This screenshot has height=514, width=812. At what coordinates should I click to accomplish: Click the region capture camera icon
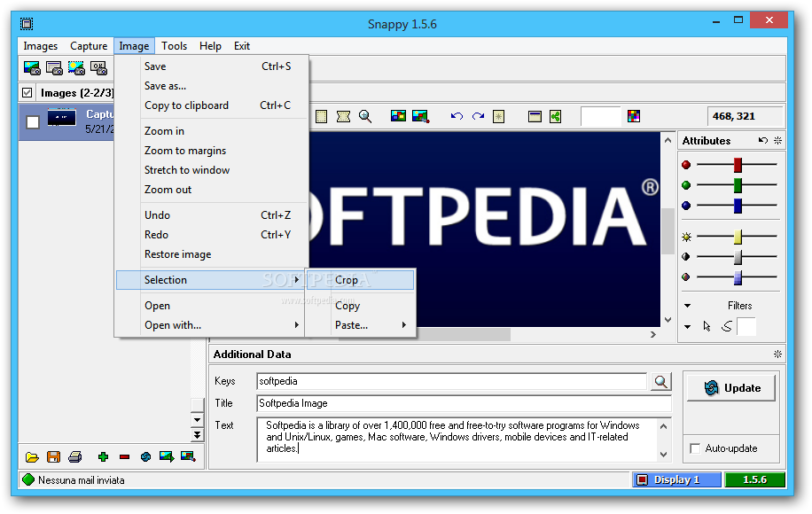[x=76, y=68]
